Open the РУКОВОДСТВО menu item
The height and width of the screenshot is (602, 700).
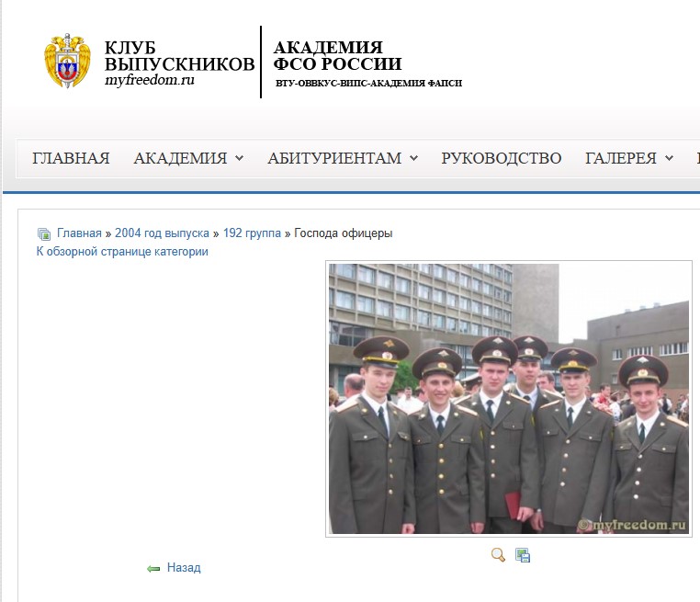click(x=502, y=158)
